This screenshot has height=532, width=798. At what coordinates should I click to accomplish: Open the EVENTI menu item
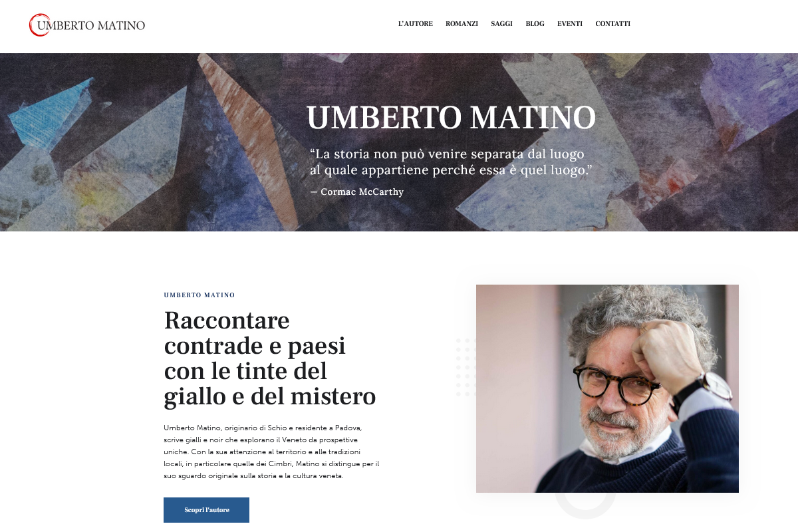point(570,24)
